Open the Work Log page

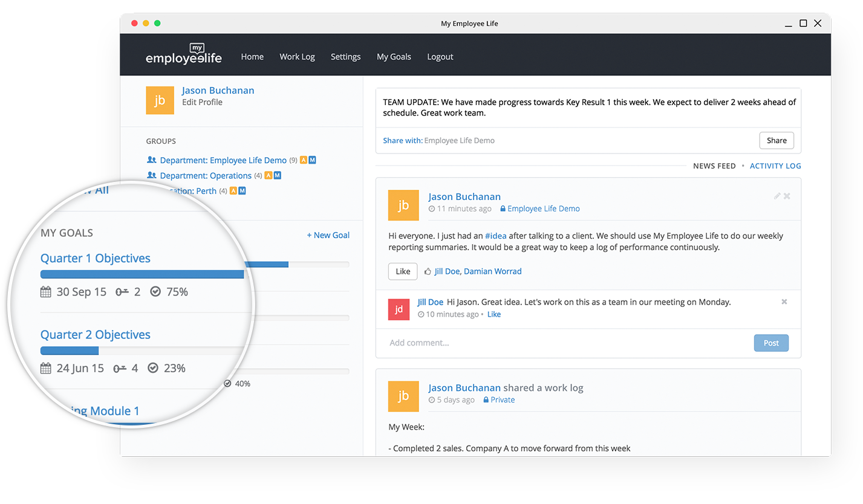coord(297,57)
